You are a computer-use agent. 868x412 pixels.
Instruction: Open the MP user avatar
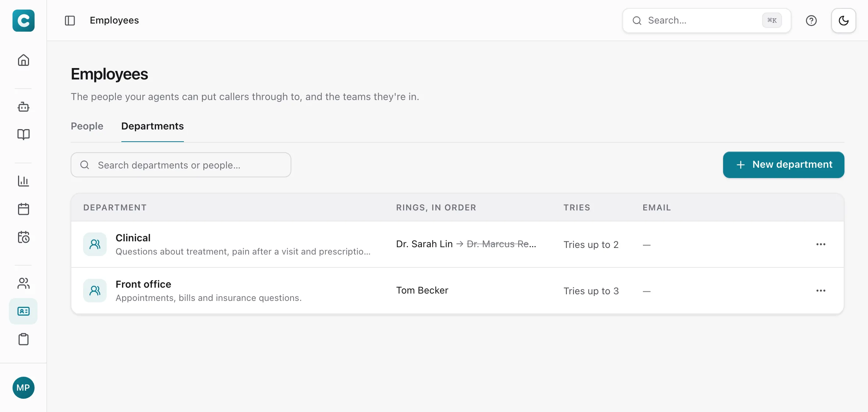(x=24, y=388)
